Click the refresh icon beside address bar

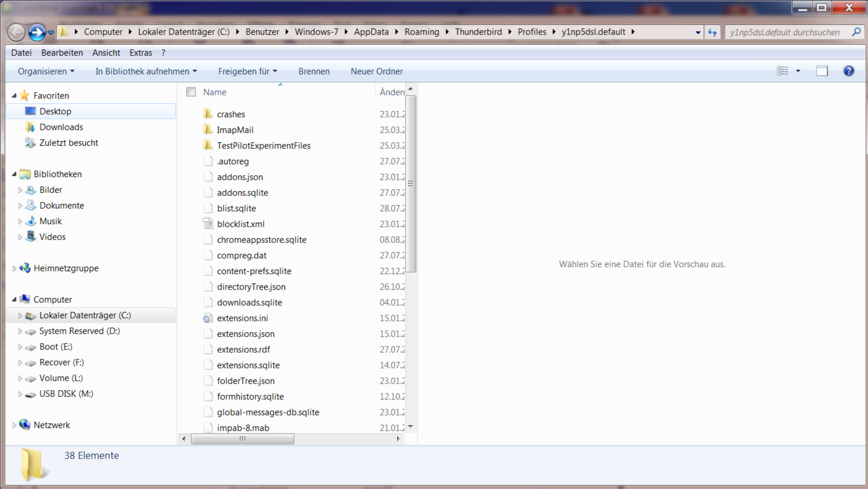712,32
